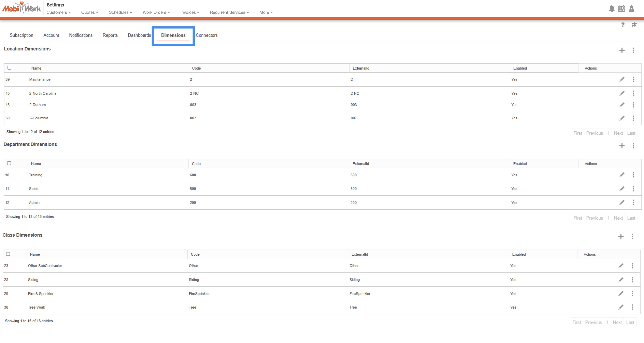
Task: Expand the Customers dropdown menu
Action: click(59, 12)
